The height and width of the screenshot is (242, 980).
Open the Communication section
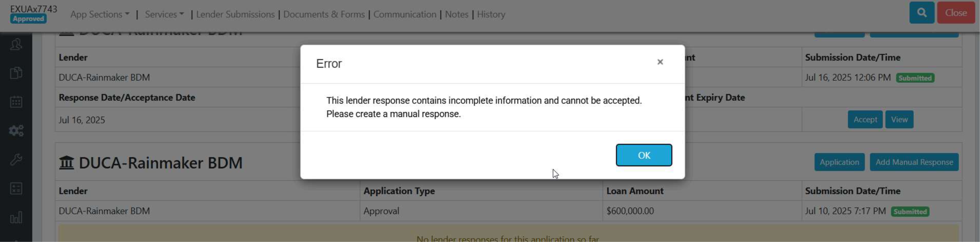405,14
